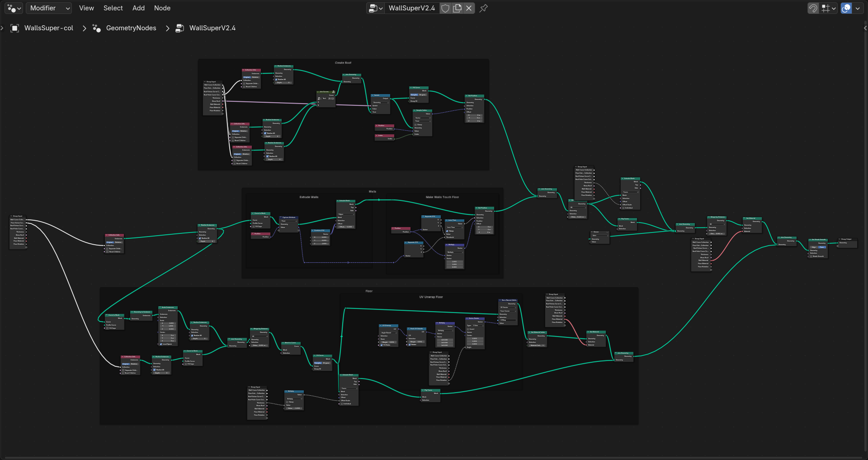Toggle Clamp checkbox in Sample Index node
The width and height of the screenshot is (868, 460).
(x=416, y=124)
